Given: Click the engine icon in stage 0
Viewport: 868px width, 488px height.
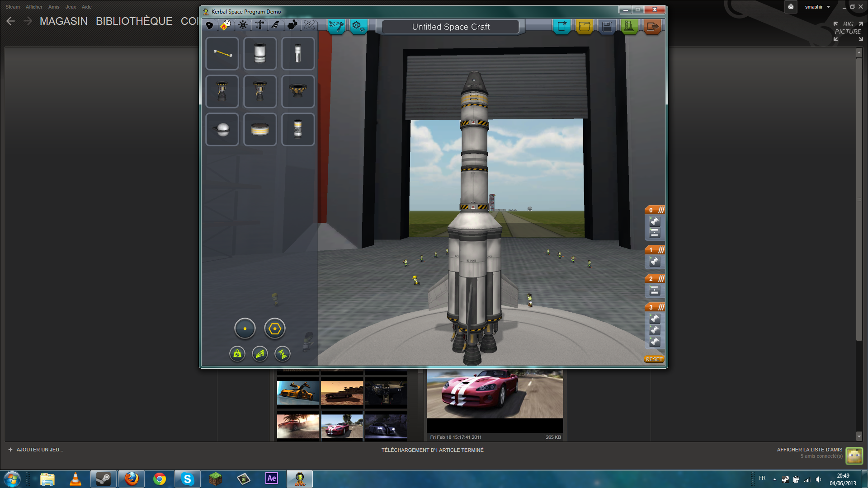Looking at the screenshot, I should (655, 221).
